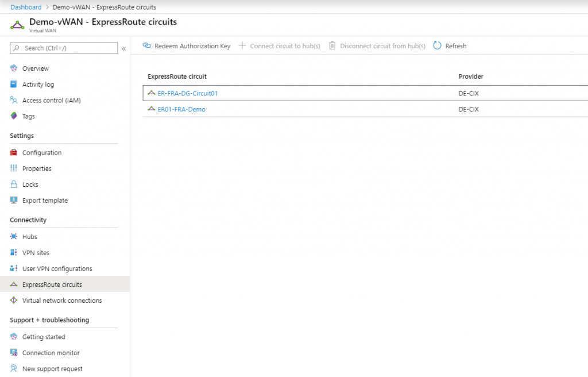This screenshot has height=377, width=588.
Task: Focus the Search (Ctrl+/) input field
Action: coord(64,48)
